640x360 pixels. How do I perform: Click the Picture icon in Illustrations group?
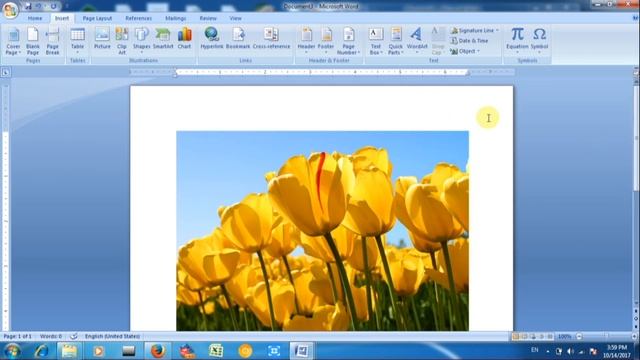102,39
